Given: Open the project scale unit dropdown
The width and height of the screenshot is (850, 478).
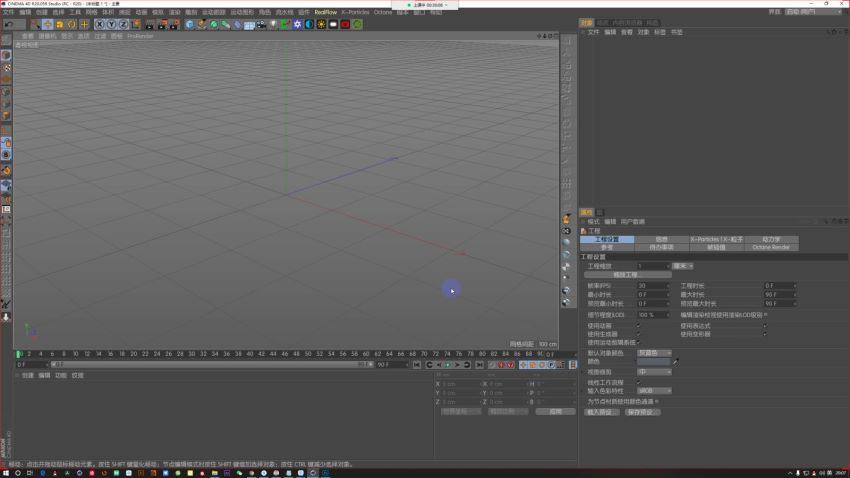Looking at the screenshot, I should 682,266.
